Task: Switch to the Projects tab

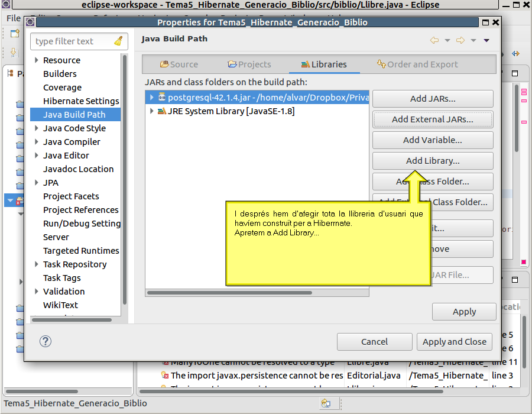Action: coord(249,64)
